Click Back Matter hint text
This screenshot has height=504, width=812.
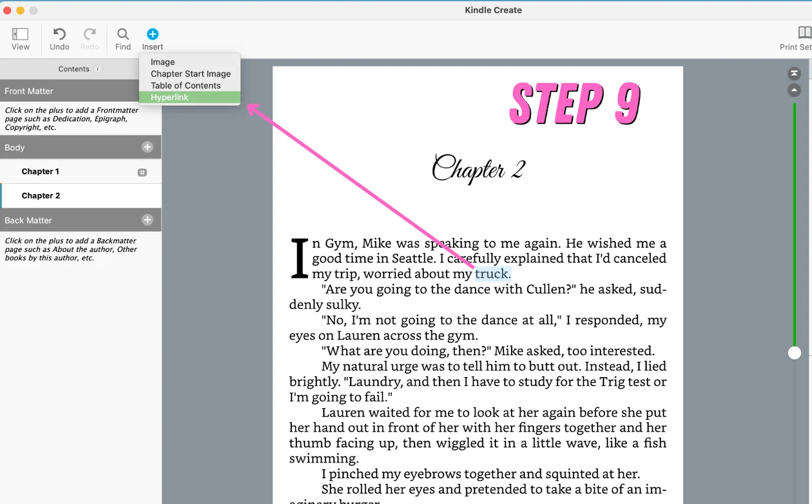point(71,249)
